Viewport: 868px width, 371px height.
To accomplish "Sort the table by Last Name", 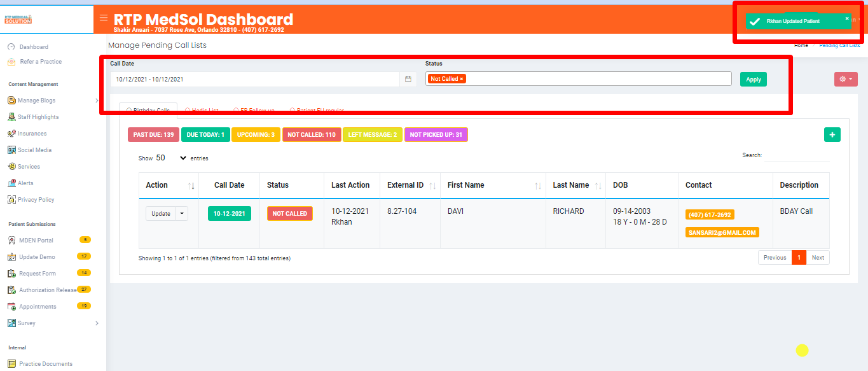I will coord(598,186).
